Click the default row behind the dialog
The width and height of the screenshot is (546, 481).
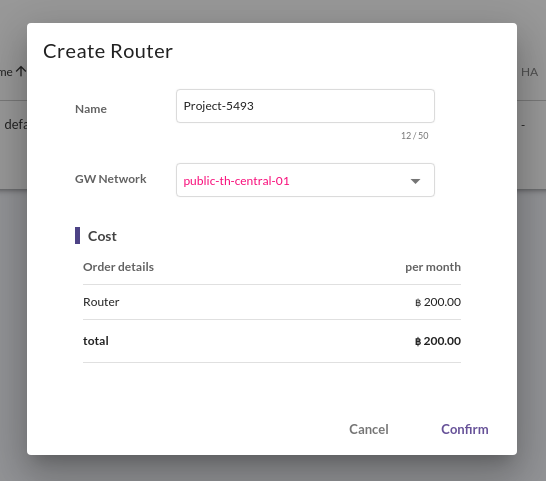click(13, 124)
